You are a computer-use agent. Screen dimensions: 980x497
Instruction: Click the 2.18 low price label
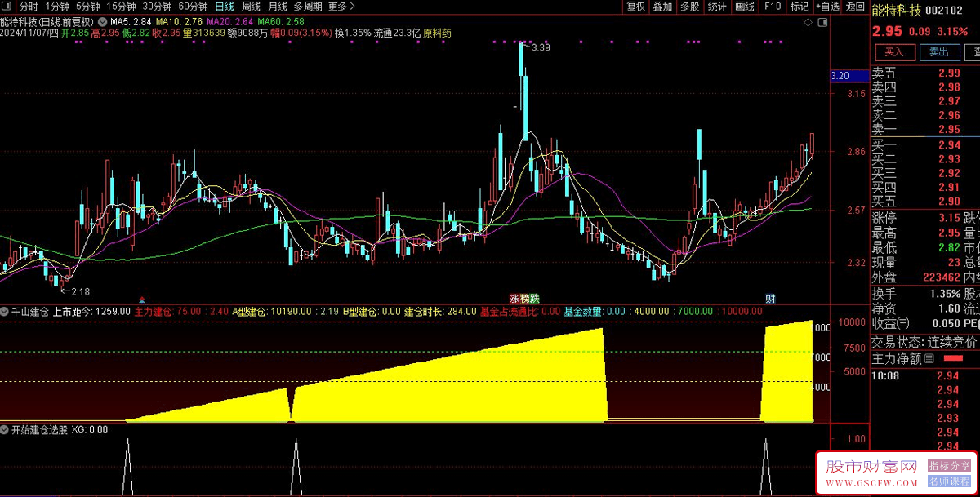(80, 291)
